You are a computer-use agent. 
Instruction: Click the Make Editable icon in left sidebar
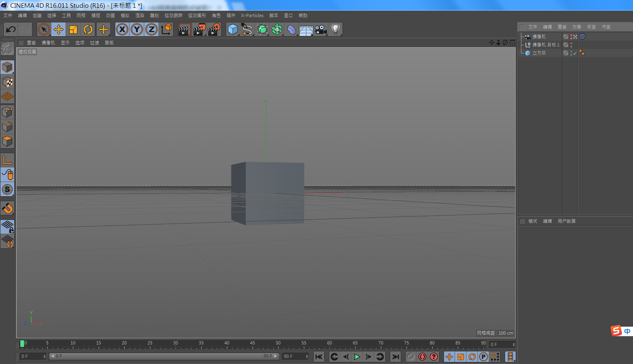coord(7,48)
